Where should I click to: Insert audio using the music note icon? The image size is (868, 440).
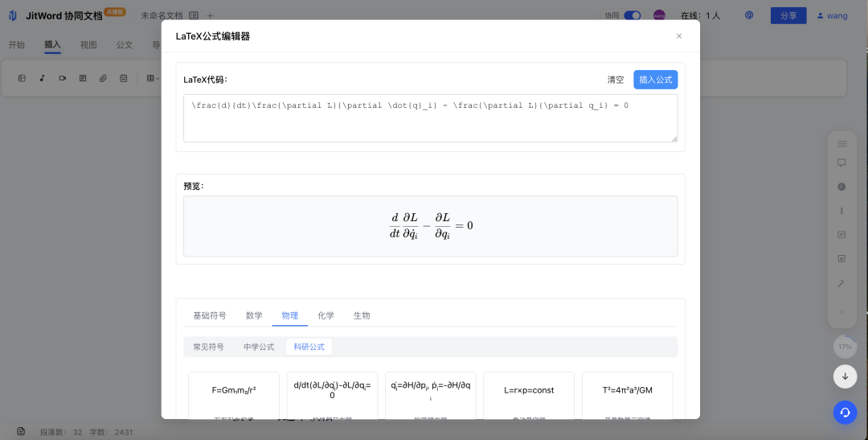pos(42,79)
